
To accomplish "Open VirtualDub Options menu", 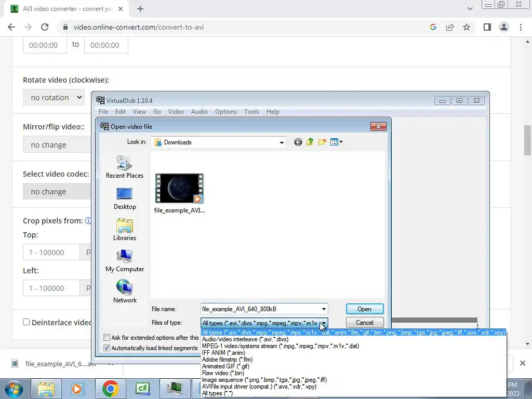I will click(226, 112).
